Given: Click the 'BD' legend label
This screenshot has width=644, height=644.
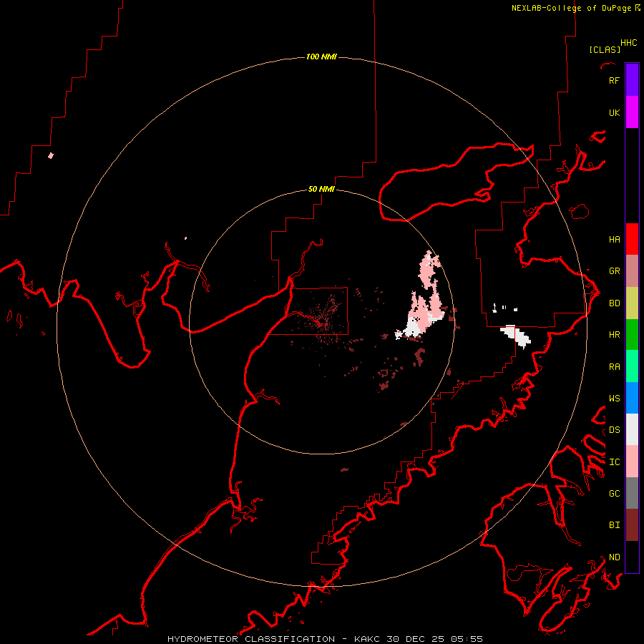Looking at the screenshot, I should pyautogui.click(x=614, y=303).
